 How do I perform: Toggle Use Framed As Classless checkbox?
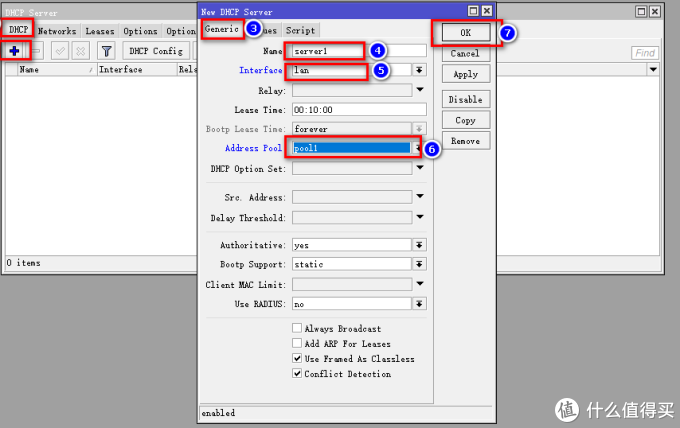click(297, 358)
